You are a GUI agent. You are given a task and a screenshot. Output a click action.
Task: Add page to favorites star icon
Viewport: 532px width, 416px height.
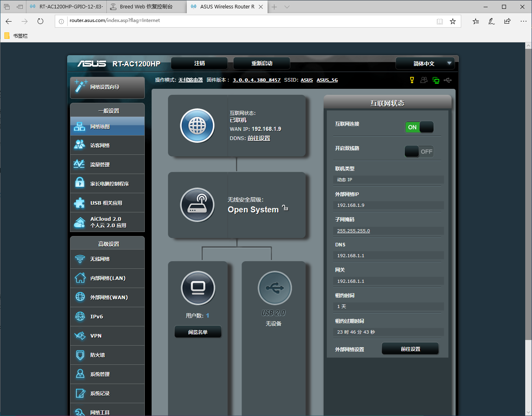pyautogui.click(x=453, y=21)
